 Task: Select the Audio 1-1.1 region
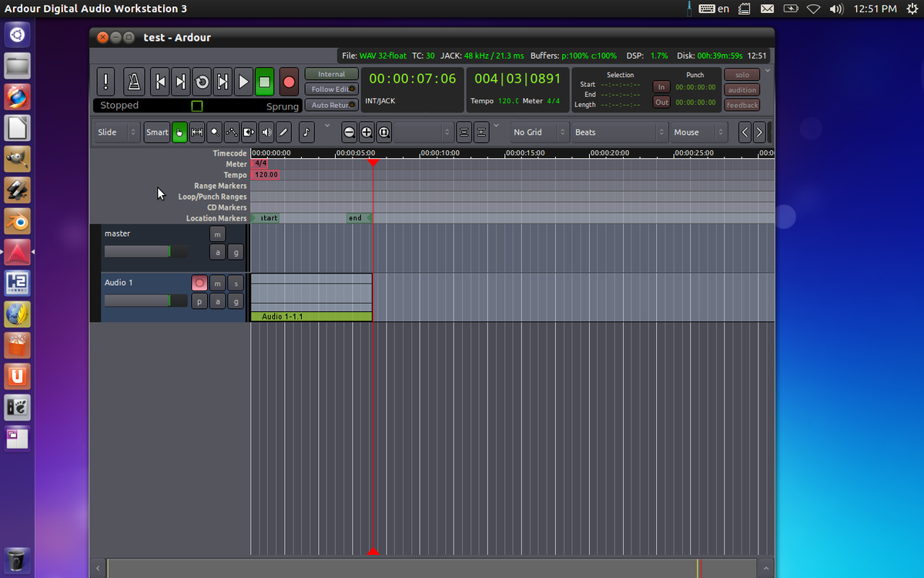(x=311, y=297)
